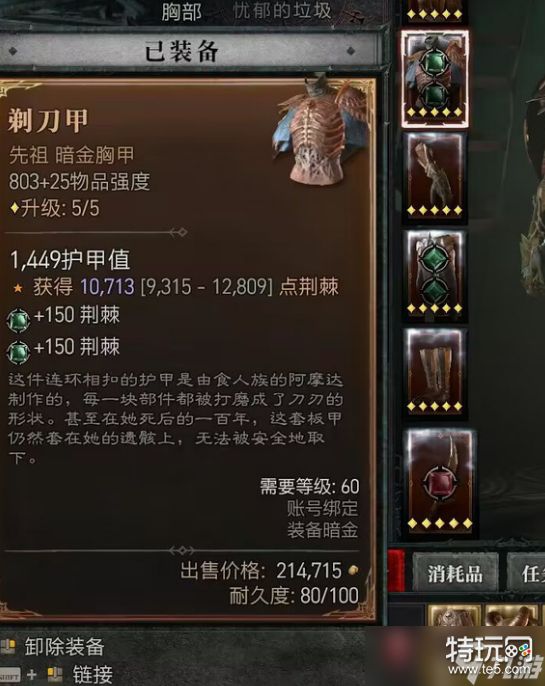This screenshot has width=545, height=686.
Task: Click the star icon beside thorns affix
Action: (18, 288)
